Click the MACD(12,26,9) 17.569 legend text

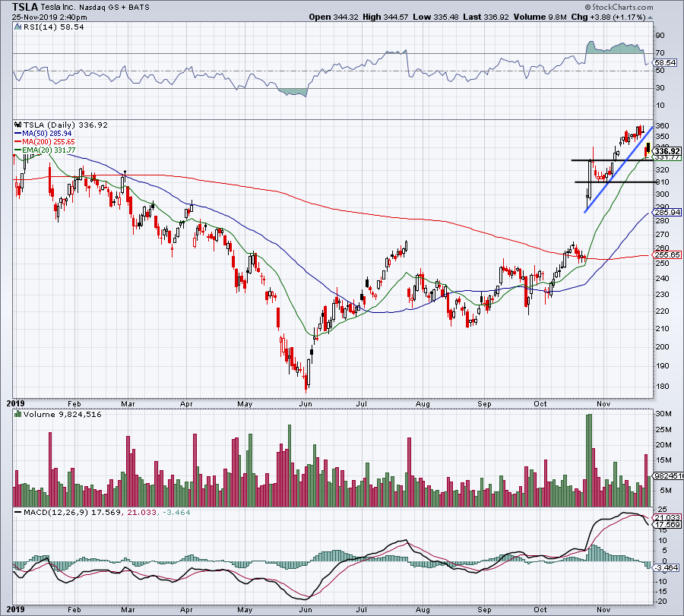(72, 512)
